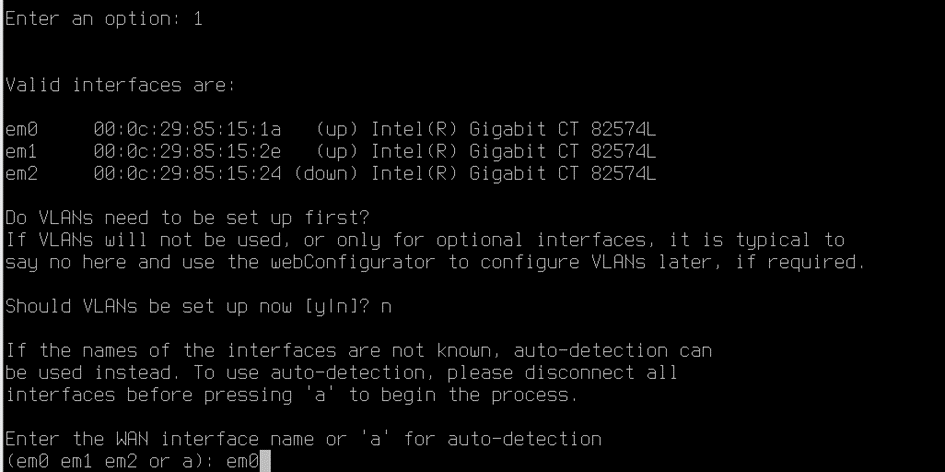Select MAC address 00:0c:29:85:15:24
Image resolution: width=945 pixels, height=472 pixels.
187,174
